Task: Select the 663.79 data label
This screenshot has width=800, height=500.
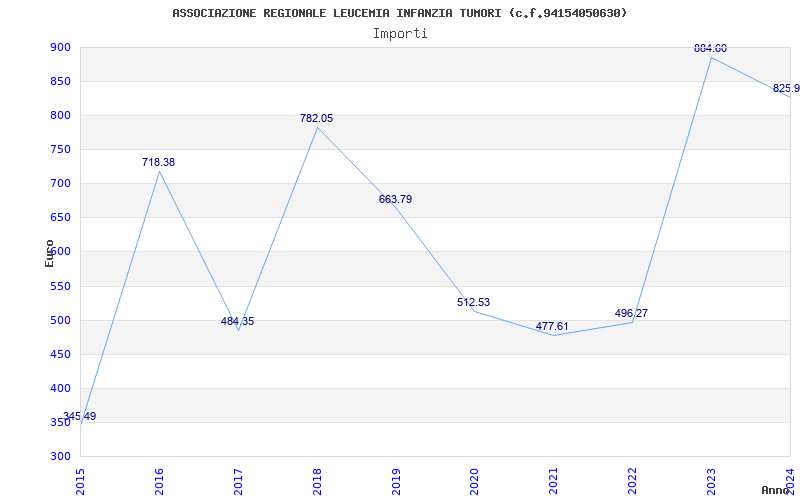Action: click(x=395, y=199)
